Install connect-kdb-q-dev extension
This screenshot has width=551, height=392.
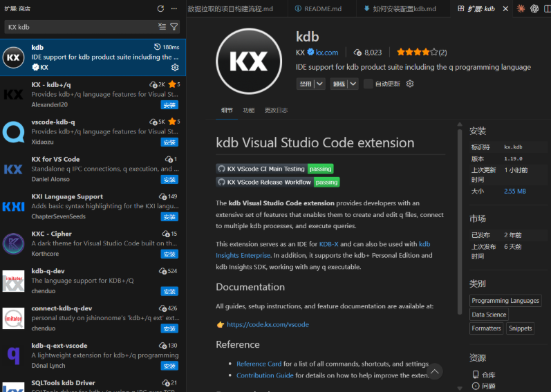[169, 328]
